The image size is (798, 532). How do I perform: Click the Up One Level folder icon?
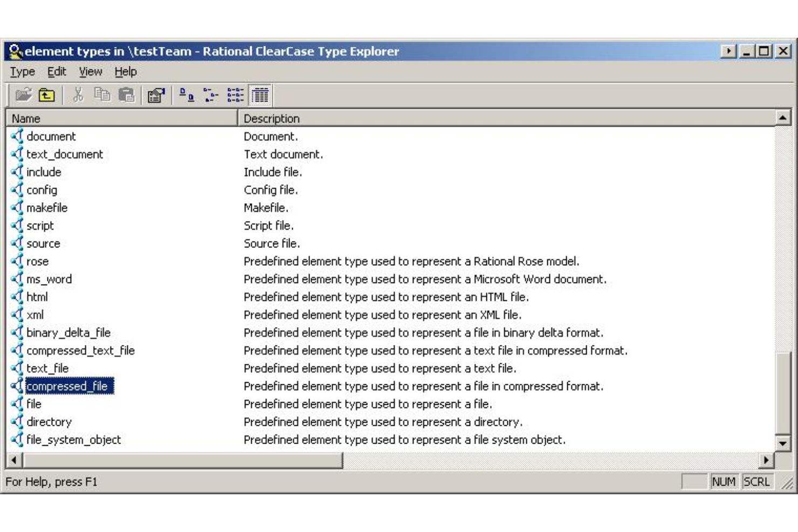[x=45, y=95]
